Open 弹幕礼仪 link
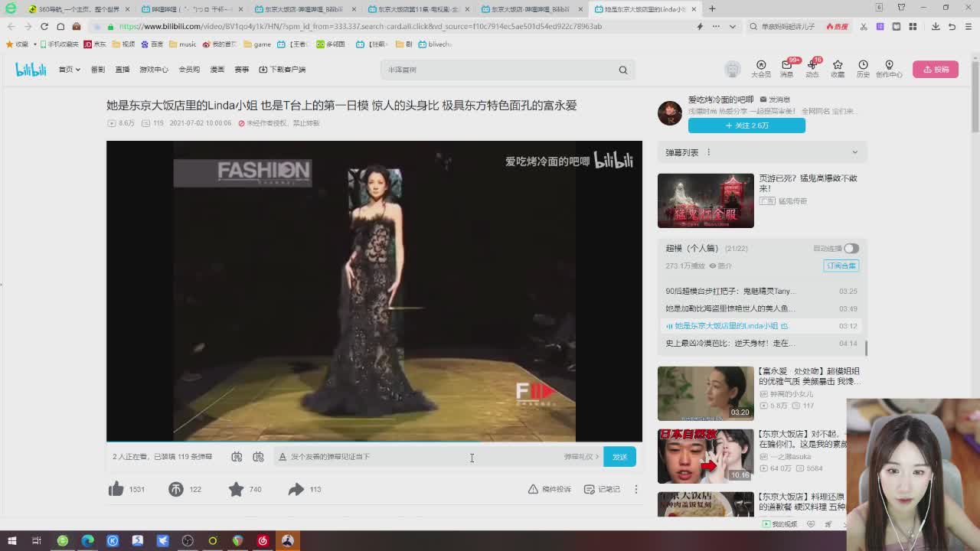The width and height of the screenshot is (980, 551). (x=581, y=457)
